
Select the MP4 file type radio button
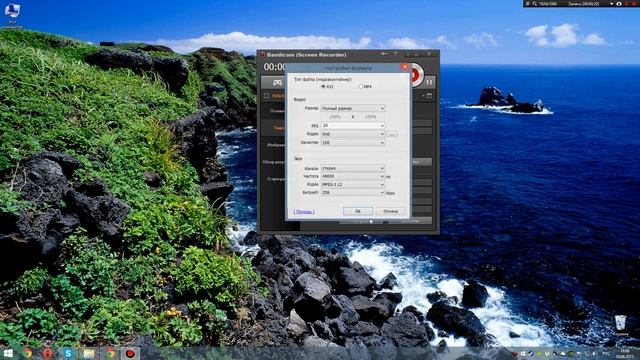(361, 87)
